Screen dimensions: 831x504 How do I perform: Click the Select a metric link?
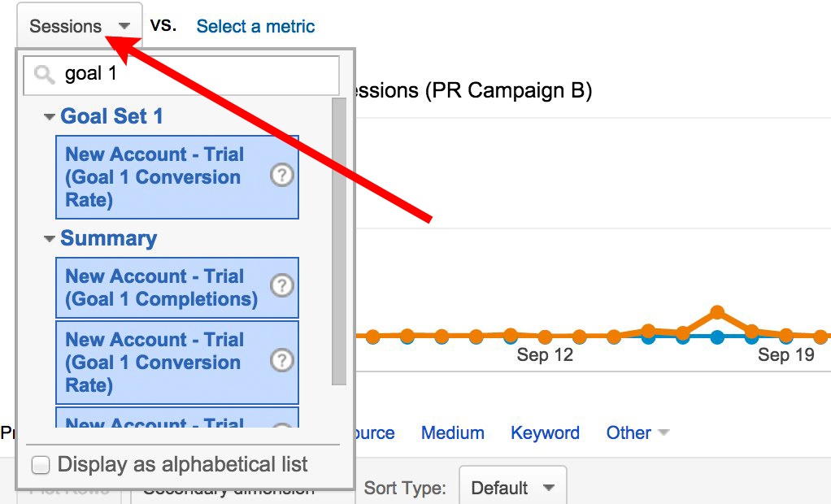point(255,26)
